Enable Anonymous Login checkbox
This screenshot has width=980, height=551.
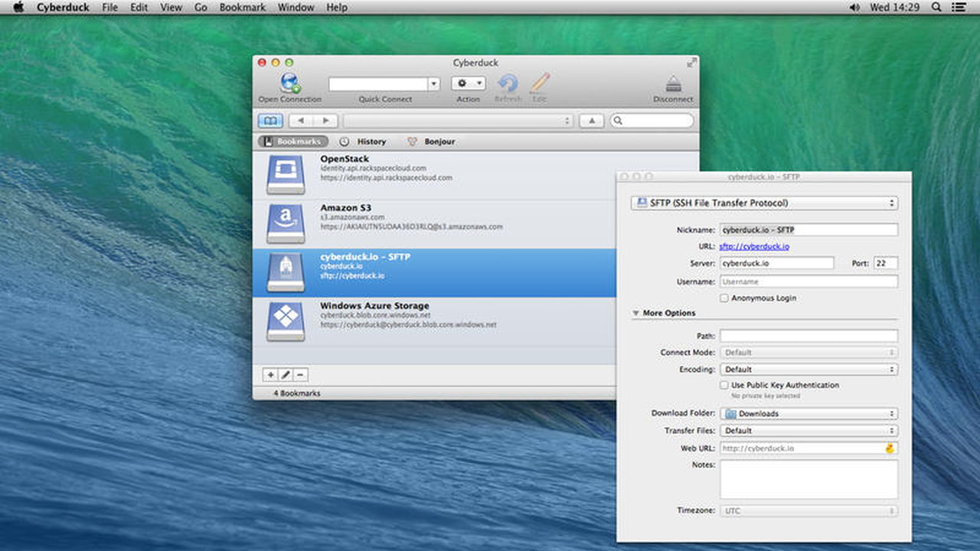coord(724,298)
